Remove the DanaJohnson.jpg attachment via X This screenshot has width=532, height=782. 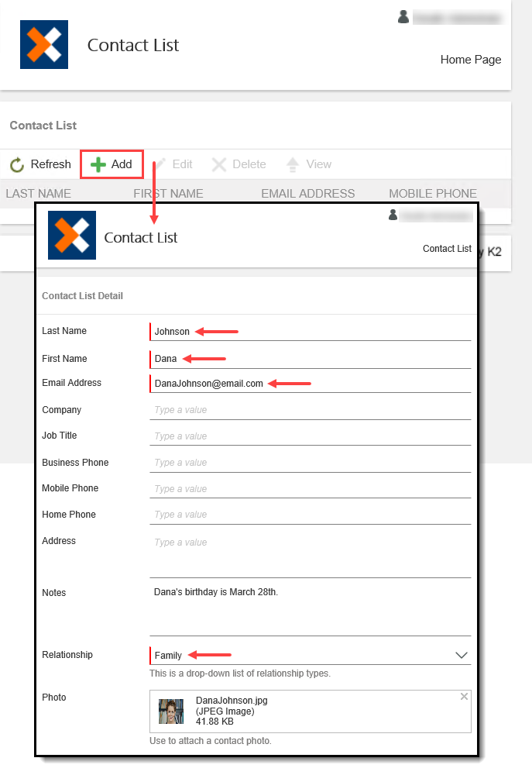pyautogui.click(x=464, y=696)
